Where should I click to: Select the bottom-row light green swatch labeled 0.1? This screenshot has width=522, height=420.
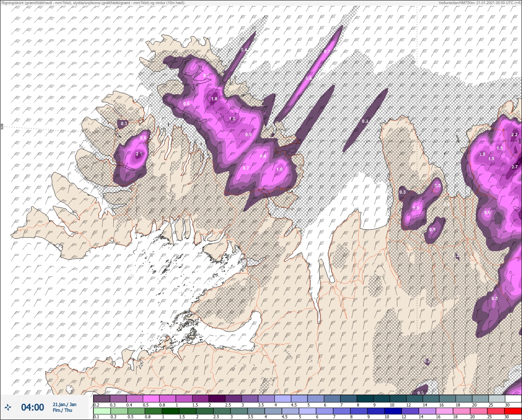tap(102, 411)
